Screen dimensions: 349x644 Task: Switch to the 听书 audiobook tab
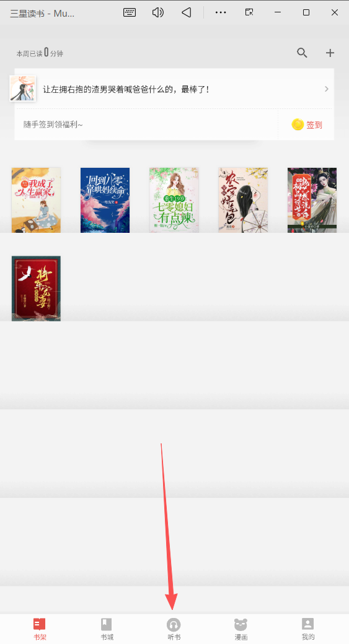[x=174, y=629]
